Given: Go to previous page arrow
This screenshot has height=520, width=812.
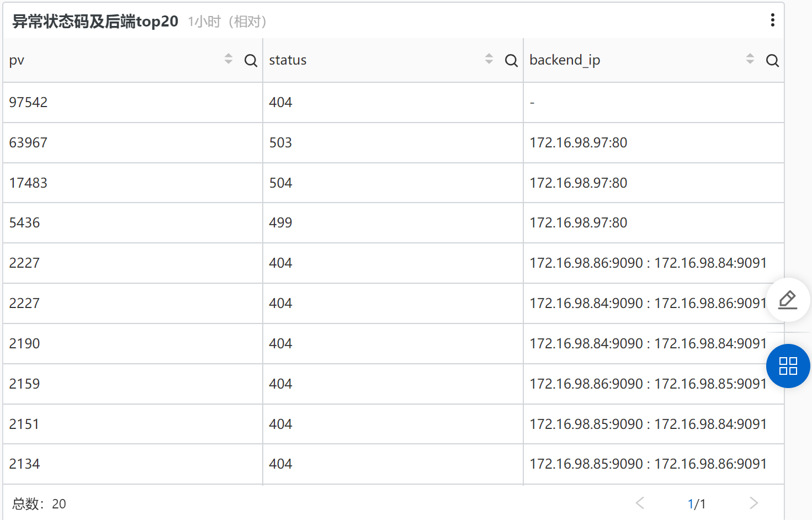Looking at the screenshot, I should (x=640, y=503).
